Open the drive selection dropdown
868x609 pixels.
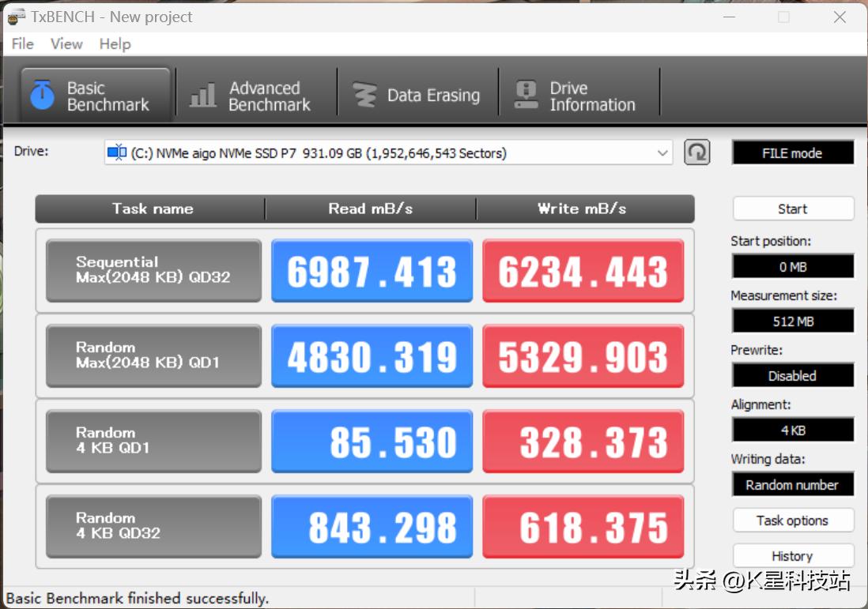[x=663, y=152]
